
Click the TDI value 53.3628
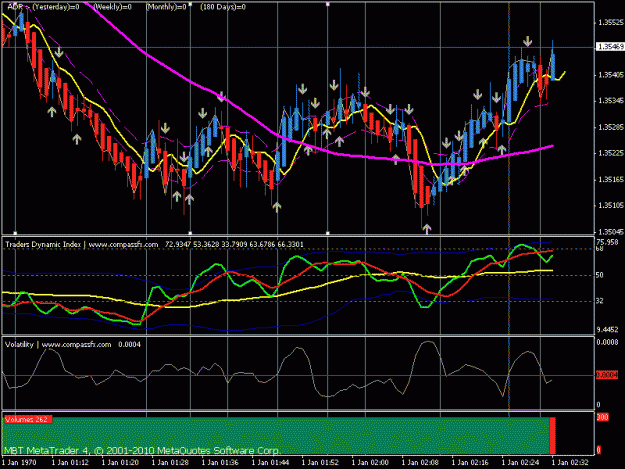point(206,244)
